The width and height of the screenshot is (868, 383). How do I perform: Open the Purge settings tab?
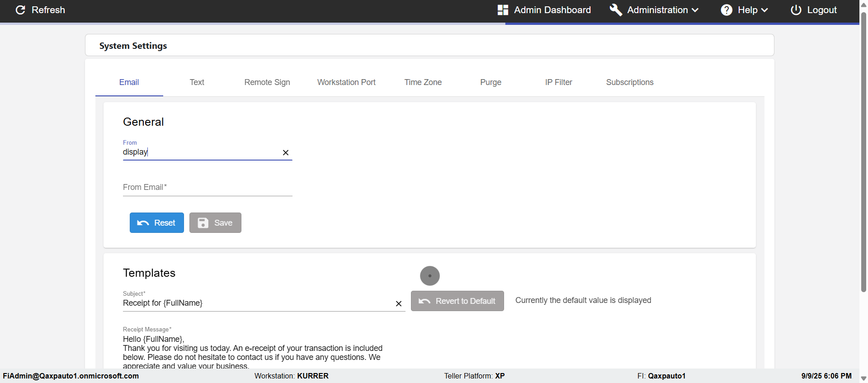(491, 82)
